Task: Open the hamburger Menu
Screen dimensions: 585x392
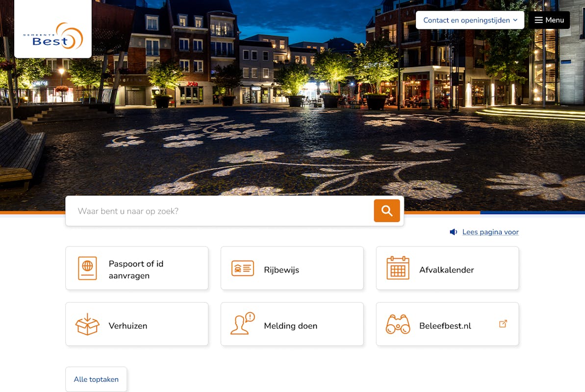Action: [x=549, y=20]
